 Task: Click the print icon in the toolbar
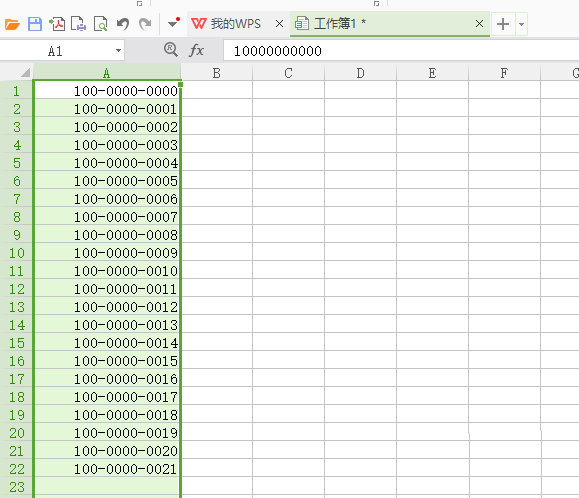coord(78,24)
